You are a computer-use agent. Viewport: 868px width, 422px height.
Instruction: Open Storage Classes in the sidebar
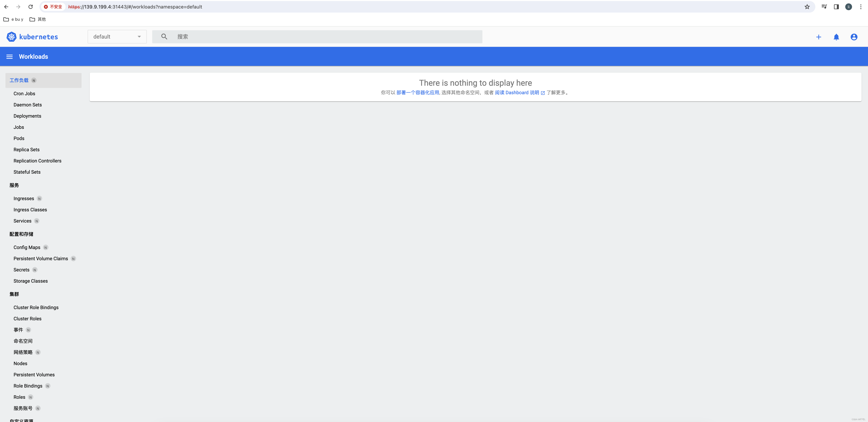pyautogui.click(x=31, y=281)
